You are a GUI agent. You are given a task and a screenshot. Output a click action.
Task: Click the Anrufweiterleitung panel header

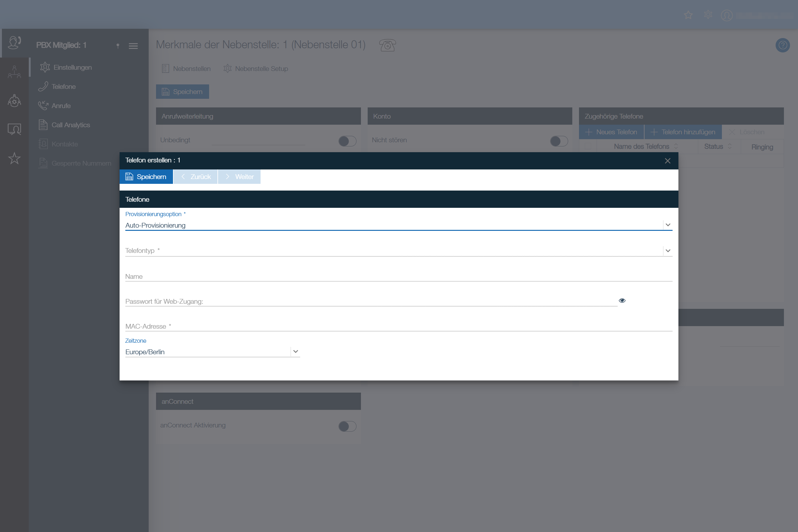(258, 116)
